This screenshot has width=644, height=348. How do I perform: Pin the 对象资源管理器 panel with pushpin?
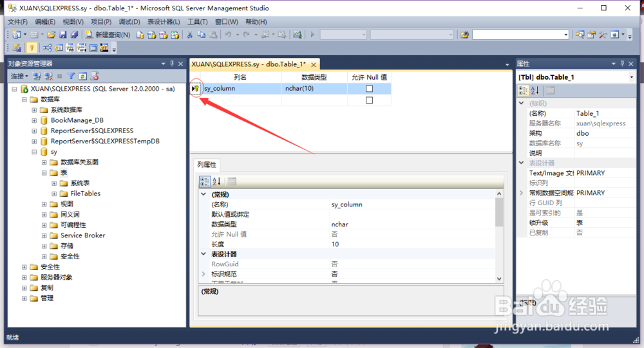tap(172, 64)
